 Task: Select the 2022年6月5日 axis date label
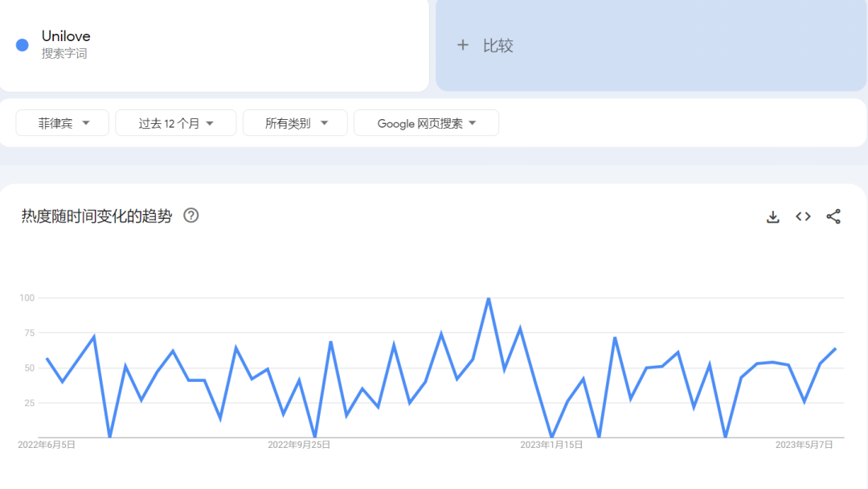click(x=47, y=444)
